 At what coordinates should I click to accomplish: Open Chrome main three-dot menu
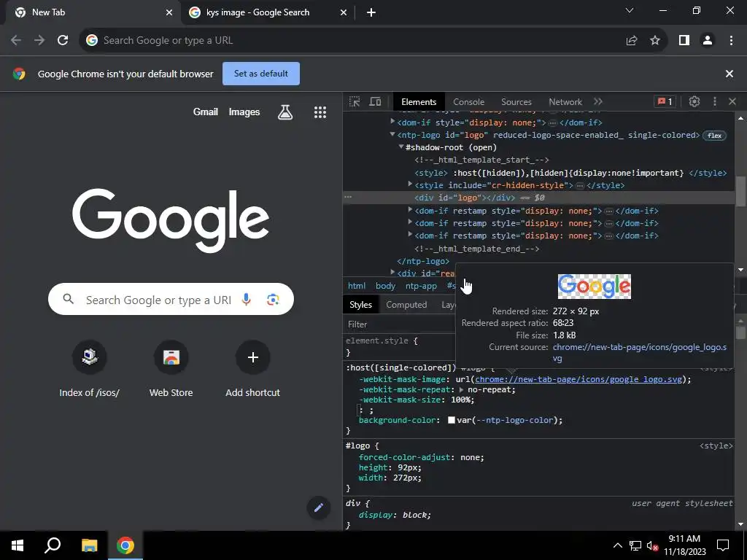click(731, 41)
